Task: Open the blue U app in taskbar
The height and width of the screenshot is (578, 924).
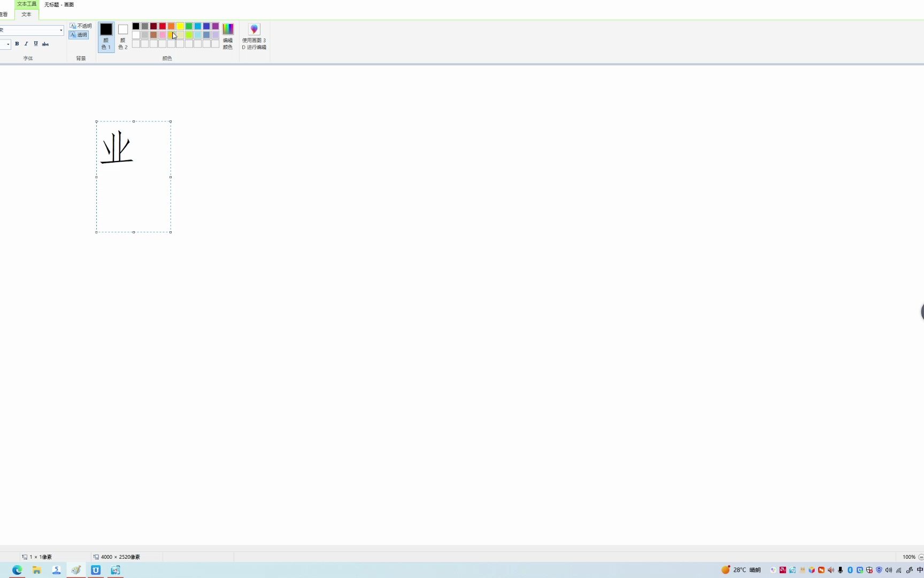Action: click(x=96, y=570)
